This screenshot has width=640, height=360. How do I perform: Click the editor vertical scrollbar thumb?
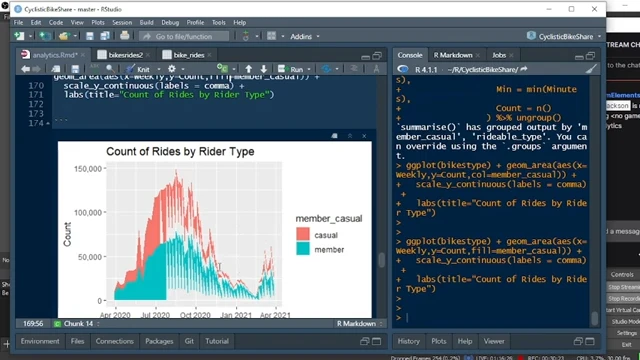point(382,260)
